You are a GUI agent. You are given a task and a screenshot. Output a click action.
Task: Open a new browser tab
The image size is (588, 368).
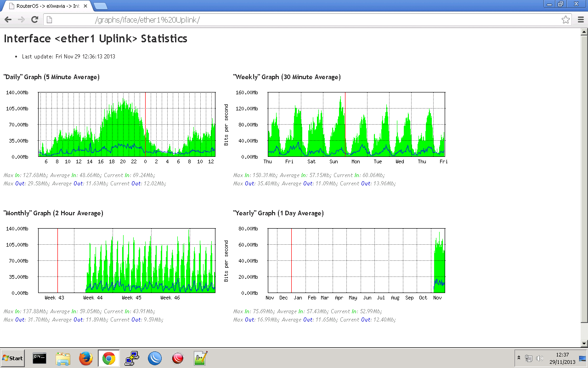click(x=101, y=6)
